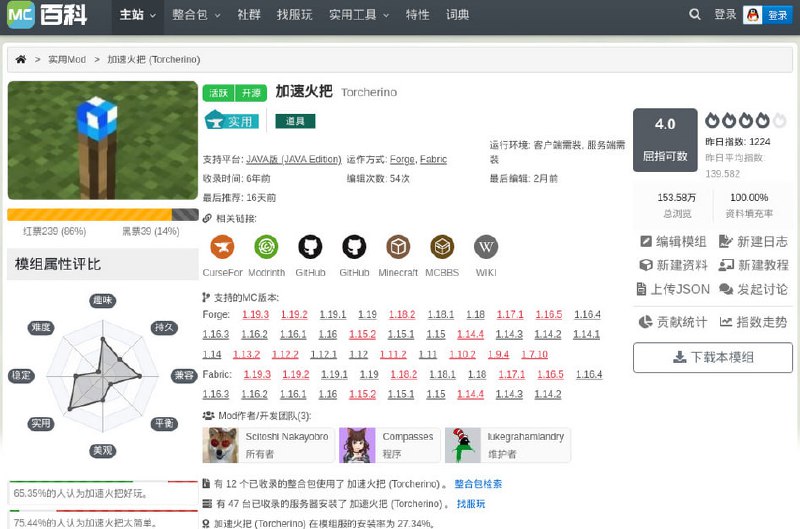Click the 道具 green tag
Screen dimensions: 800x529
[x=295, y=121]
